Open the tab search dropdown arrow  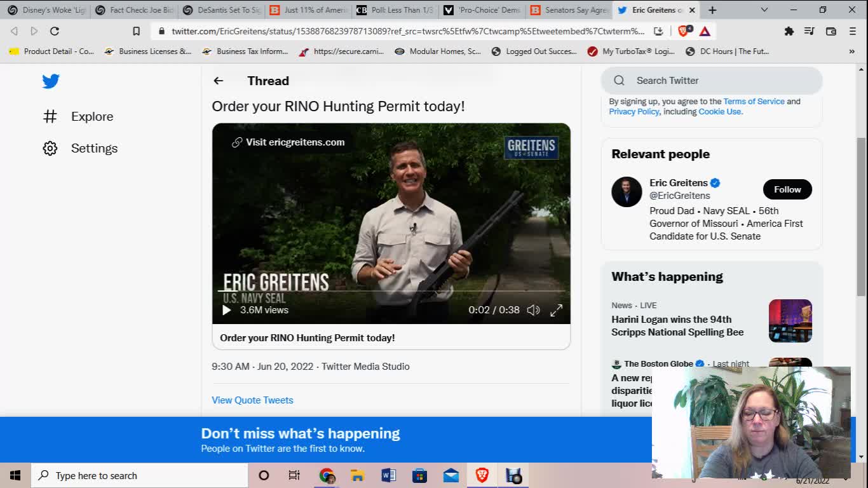point(764,10)
